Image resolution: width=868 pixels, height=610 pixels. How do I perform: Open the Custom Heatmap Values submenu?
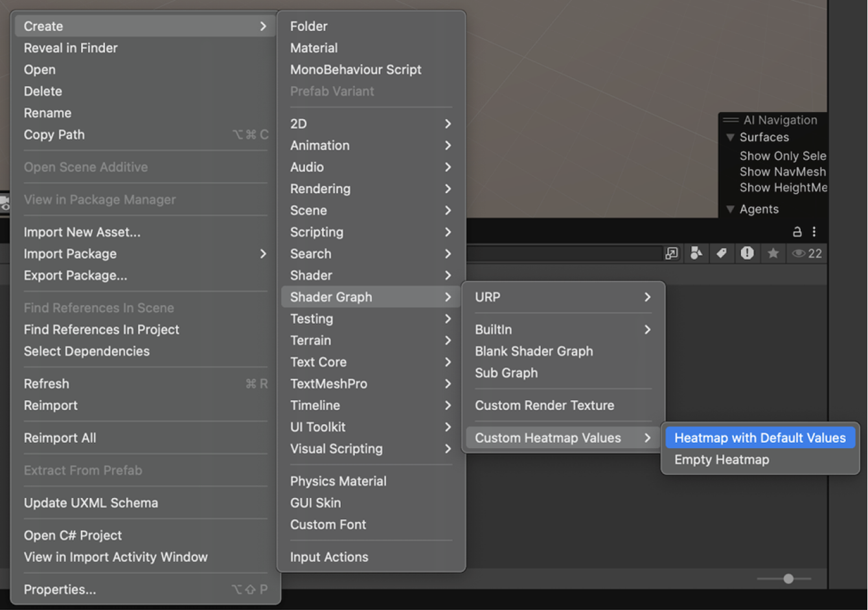[x=563, y=438]
